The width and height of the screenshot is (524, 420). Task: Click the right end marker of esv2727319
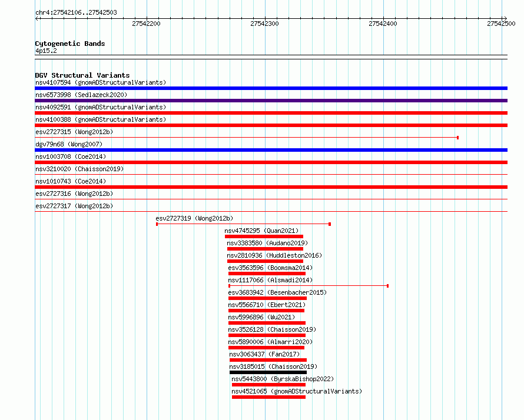[330, 224]
